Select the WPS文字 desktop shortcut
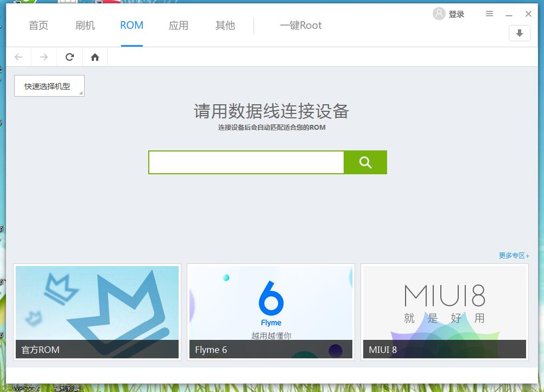 [26, 388]
